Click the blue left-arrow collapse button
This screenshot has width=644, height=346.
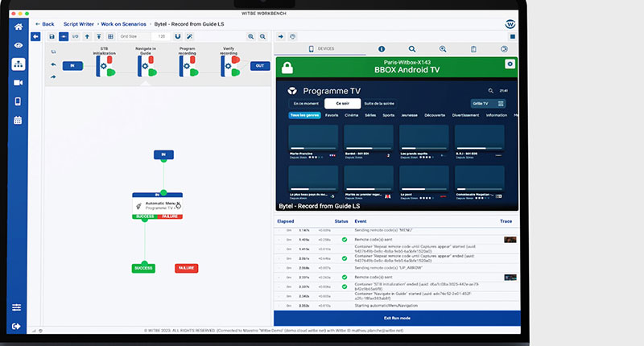(35, 36)
